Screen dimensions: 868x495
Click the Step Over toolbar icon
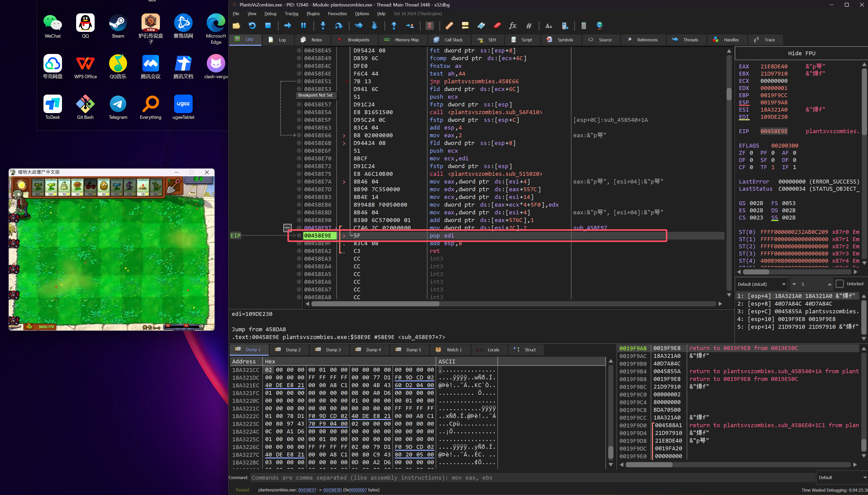pos(339,25)
